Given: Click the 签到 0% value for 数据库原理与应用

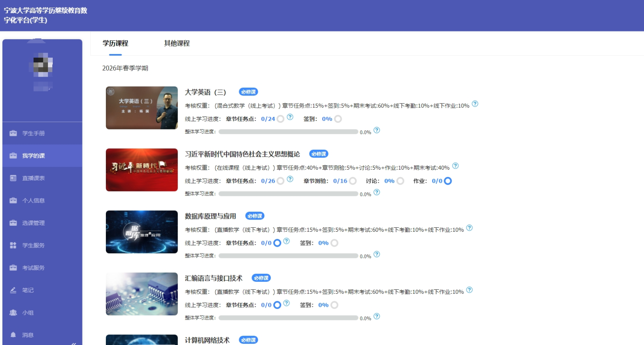Looking at the screenshot, I should tap(324, 243).
